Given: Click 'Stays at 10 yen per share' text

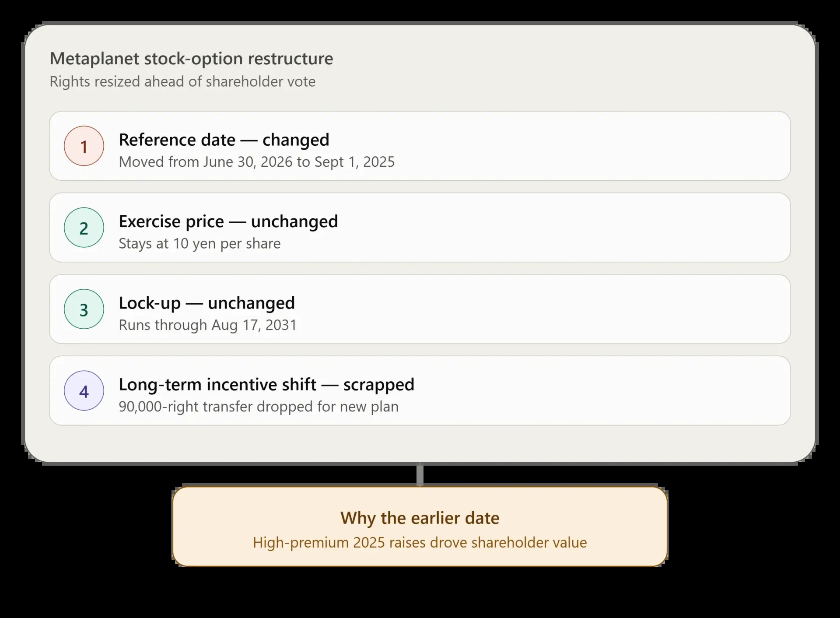Looking at the screenshot, I should [199, 243].
